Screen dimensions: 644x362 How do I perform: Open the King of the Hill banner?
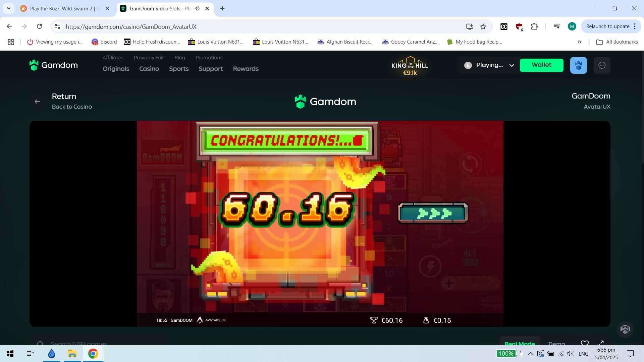click(410, 68)
